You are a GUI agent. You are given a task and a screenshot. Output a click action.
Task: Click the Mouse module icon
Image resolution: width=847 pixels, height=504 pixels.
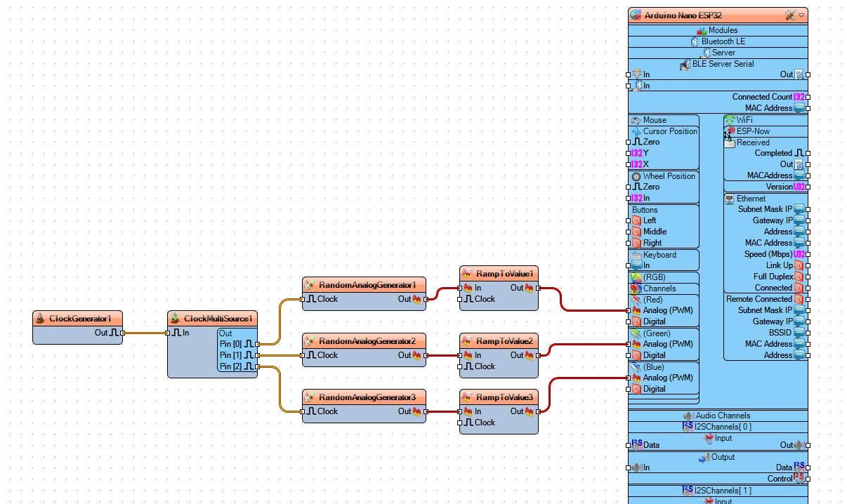(636, 120)
